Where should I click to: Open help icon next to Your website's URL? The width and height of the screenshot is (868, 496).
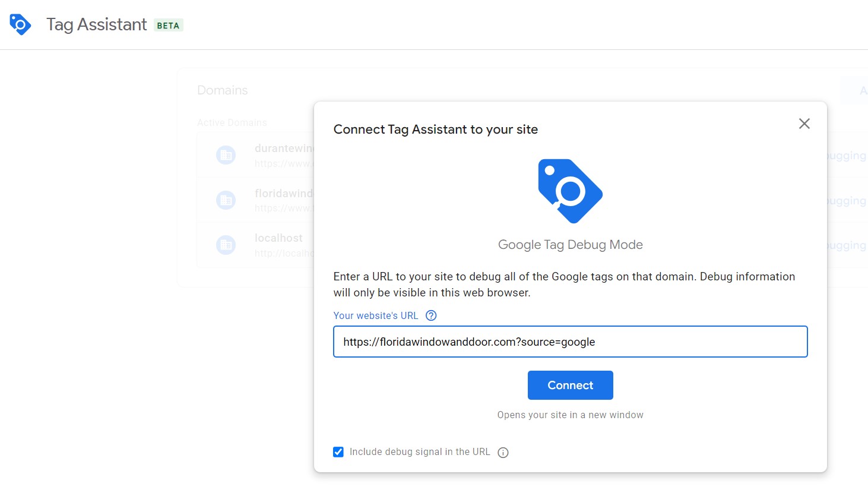pos(432,315)
